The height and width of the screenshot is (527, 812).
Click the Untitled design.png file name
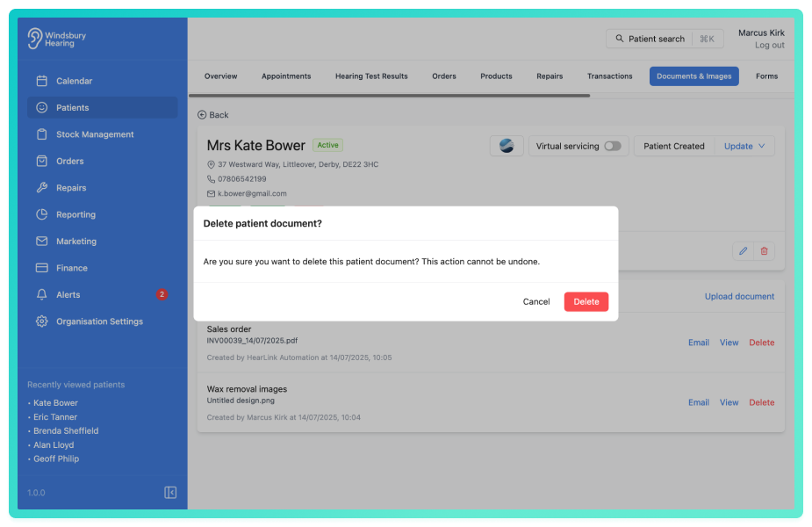point(241,400)
